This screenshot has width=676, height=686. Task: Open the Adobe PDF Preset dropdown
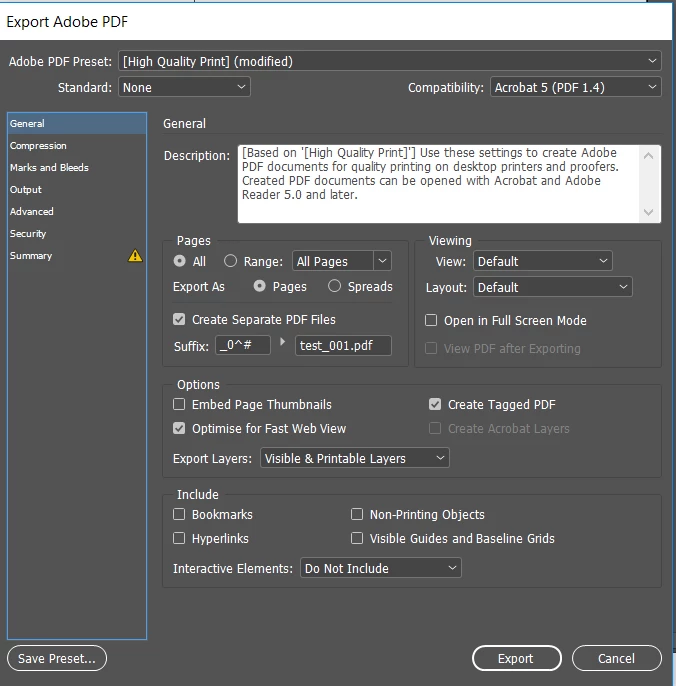(x=389, y=61)
